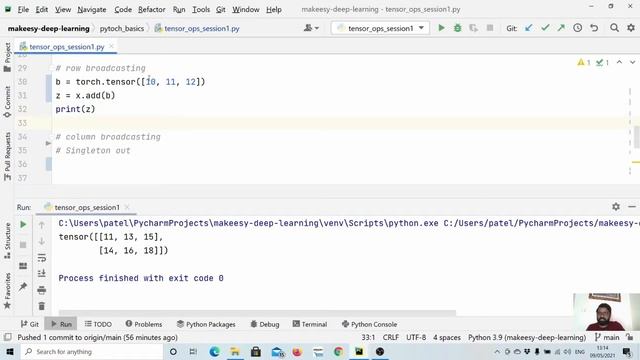Open Git branch main widget
Viewport: 640px width, 360px height.
607,338
